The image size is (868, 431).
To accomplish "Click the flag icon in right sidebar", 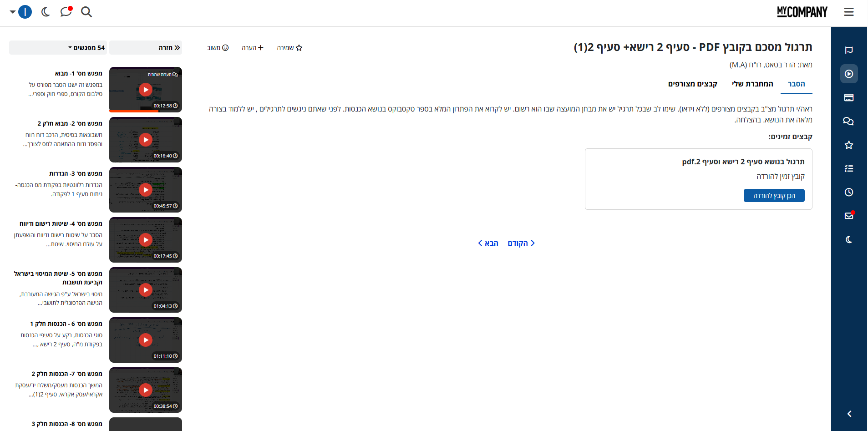I will coord(848,50).
